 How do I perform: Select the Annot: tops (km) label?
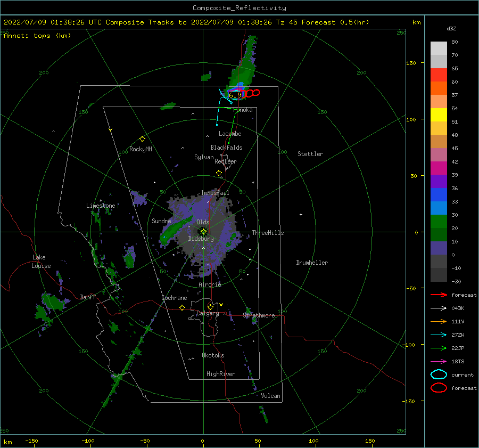tap(37, 36)
